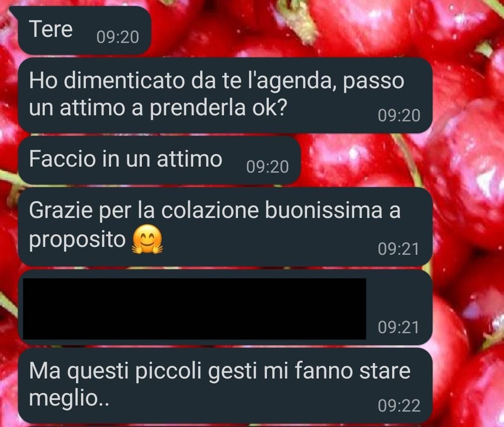Viewport: 504px width, 427px height.
Task: Tap the 'Faccio in un attimo' message
Action: click(159, 160)
